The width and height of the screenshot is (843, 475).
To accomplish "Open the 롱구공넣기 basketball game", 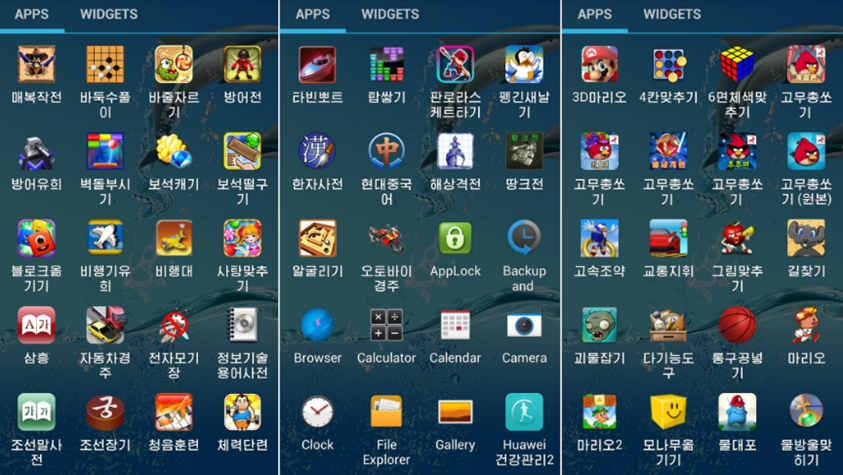I will [737, 326].
